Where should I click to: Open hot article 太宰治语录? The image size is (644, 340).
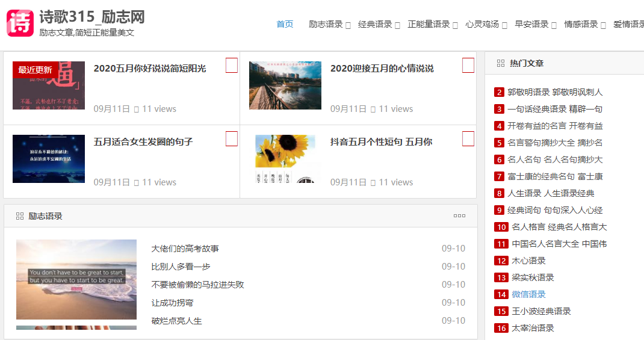(x=533, y=328)
